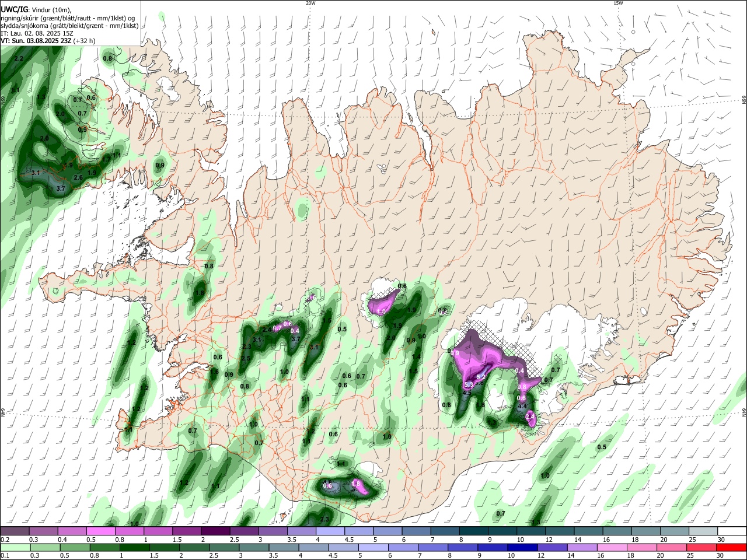The width and height of the screenshot is (747, 560).
Task: Pick the lavender rain swatch starting at 14
Action: 584,547
